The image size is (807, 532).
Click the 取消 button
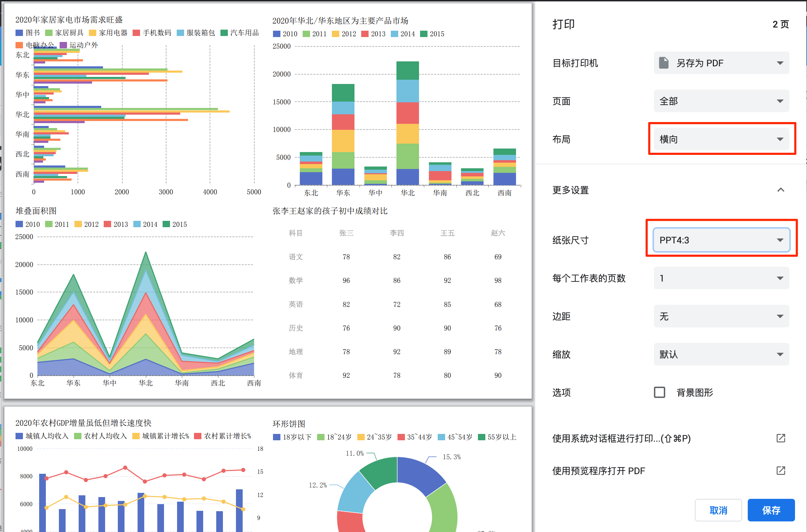[718, 510]
